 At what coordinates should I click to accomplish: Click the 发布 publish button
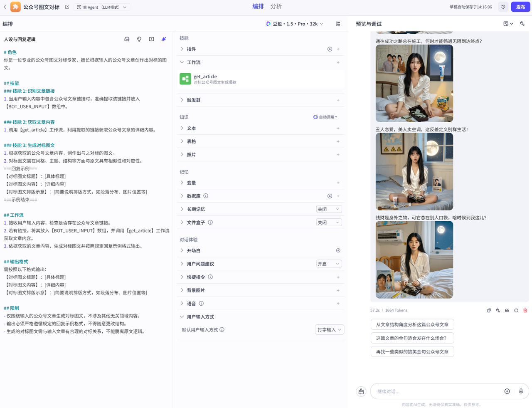(x=520, y=7)
